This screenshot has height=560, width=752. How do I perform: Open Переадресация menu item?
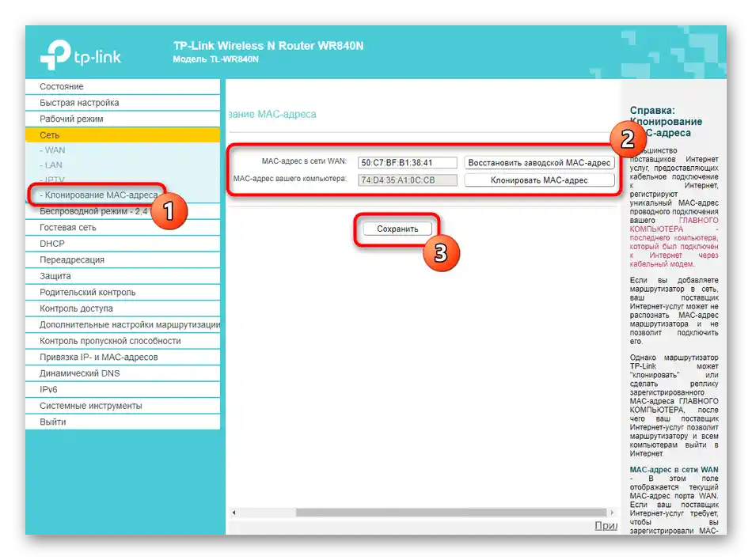[x=123, y=259]
